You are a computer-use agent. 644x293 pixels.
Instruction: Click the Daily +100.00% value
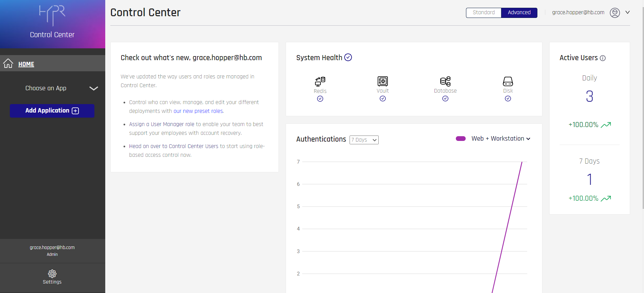coord(583,125)
